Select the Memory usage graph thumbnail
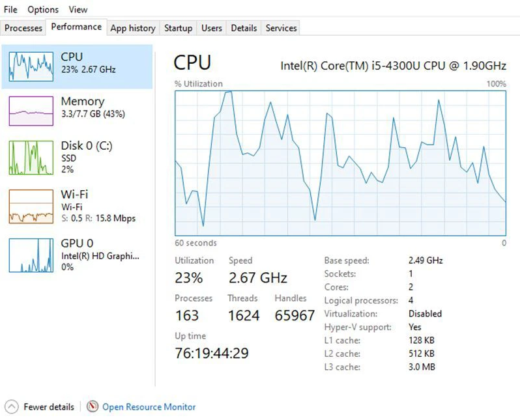Viewport: 520px width, 420px height. tap(31, 111)
